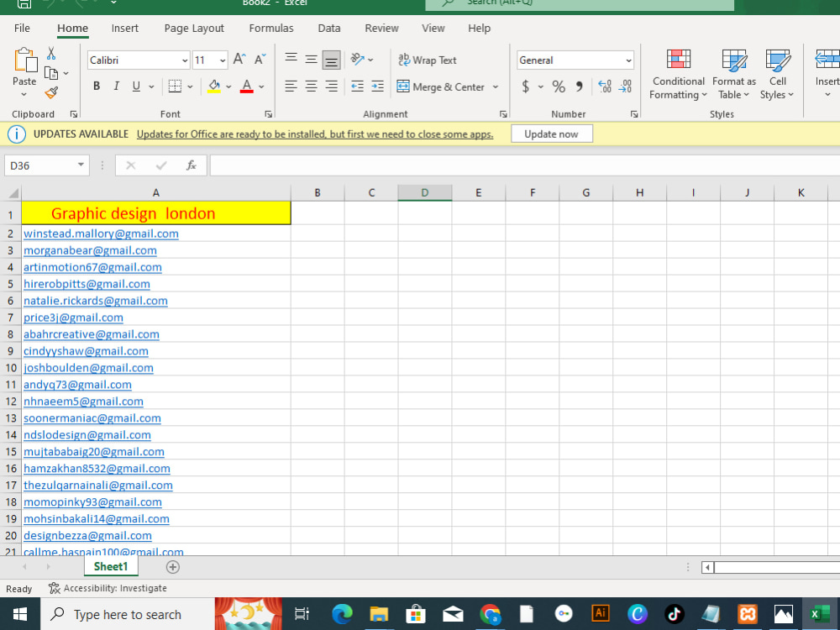Screen dimensions: 840x630
Task: Toggle Bold formatting
Action: click(x=97, y=87)
